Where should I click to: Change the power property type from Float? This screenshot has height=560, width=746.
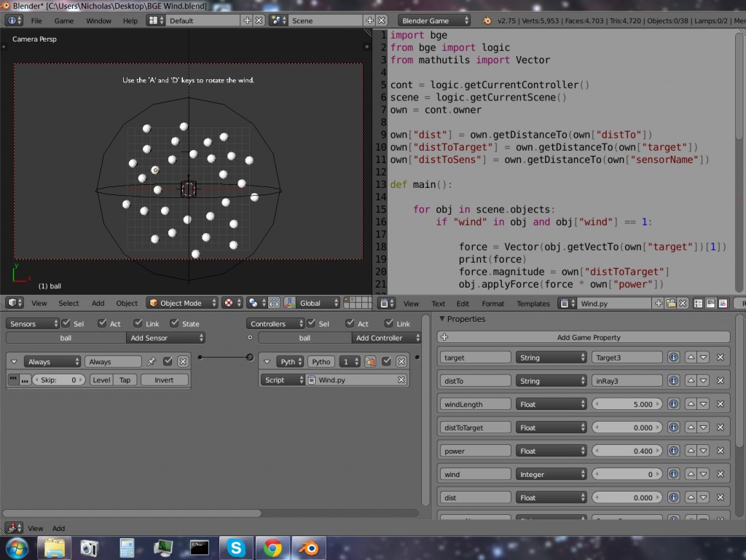(x=551, y=451)
